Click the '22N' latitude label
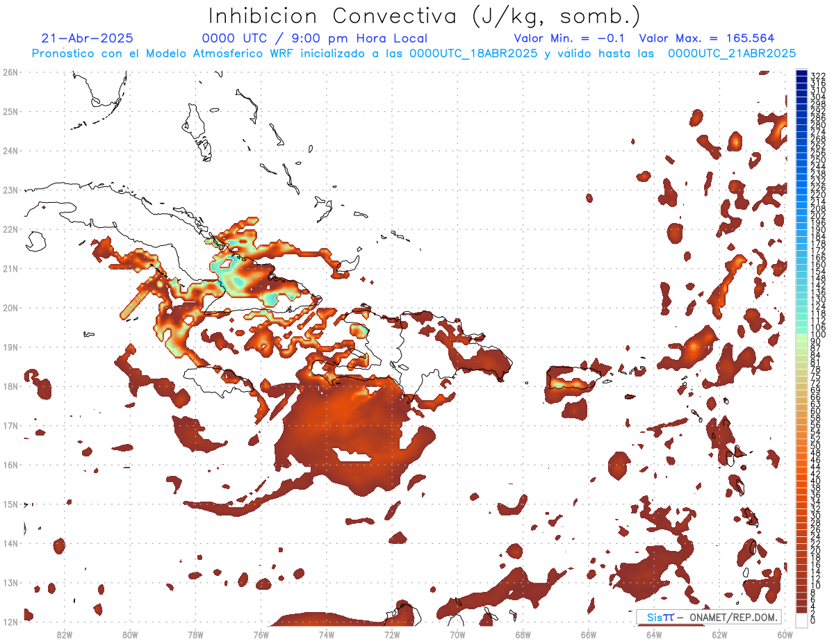The height and width of the screenshot is (644, 834). 10,229
